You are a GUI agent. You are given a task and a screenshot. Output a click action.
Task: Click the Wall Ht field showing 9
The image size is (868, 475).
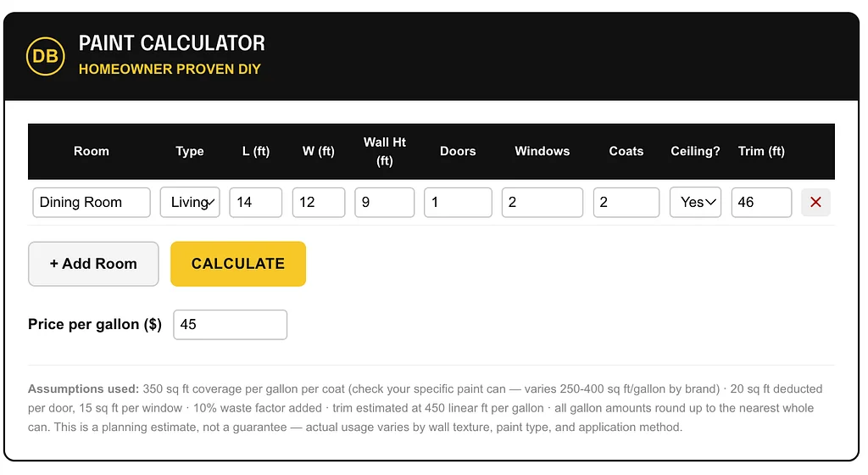(385, 202)
